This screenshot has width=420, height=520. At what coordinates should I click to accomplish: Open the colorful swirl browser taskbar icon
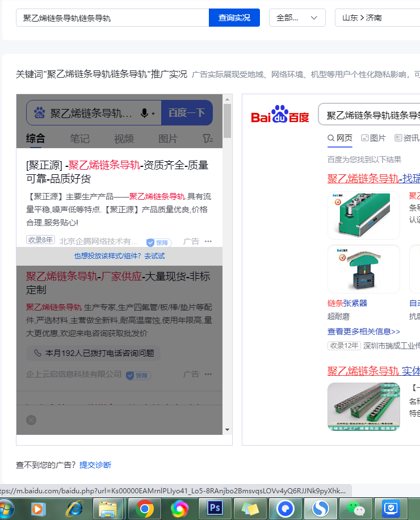click(x=180, y=509)
